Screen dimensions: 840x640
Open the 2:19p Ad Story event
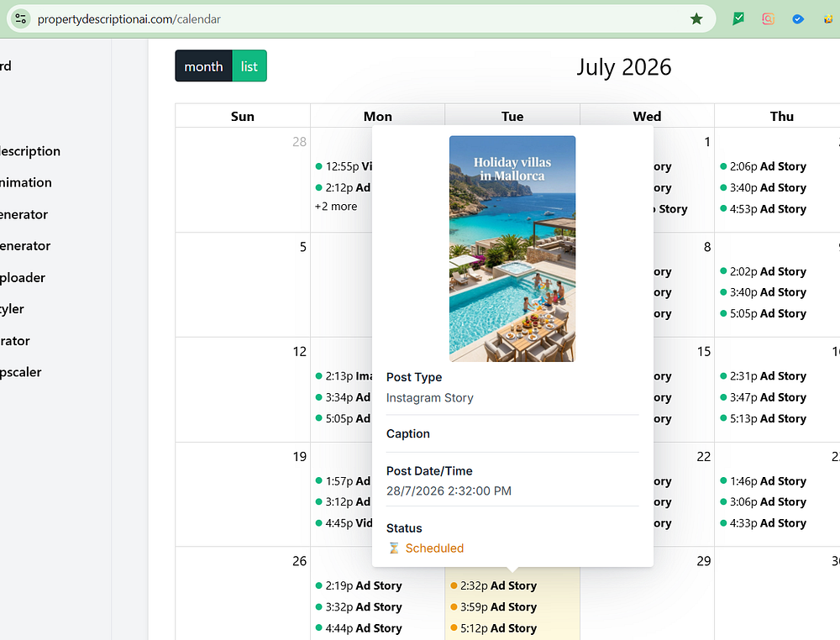pos(359,586)
